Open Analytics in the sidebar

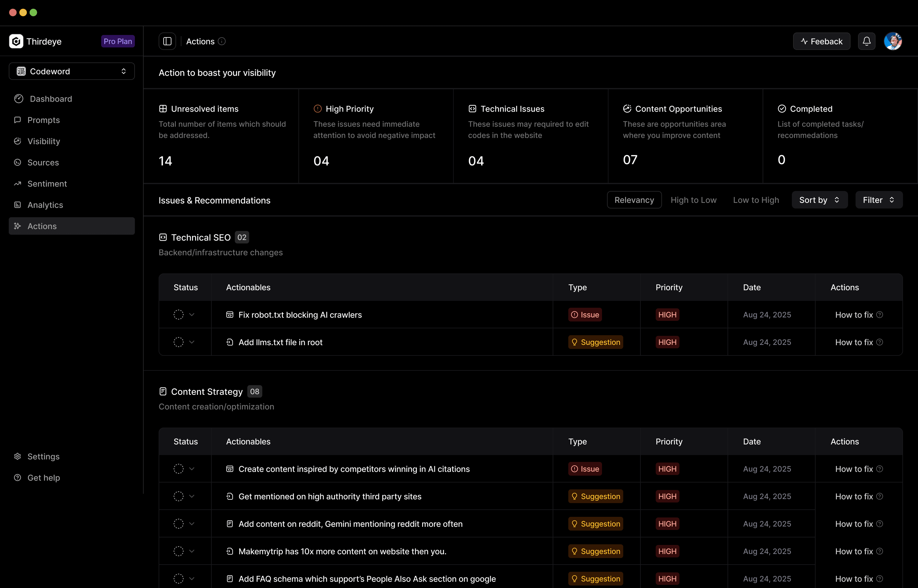click(45, 205)
